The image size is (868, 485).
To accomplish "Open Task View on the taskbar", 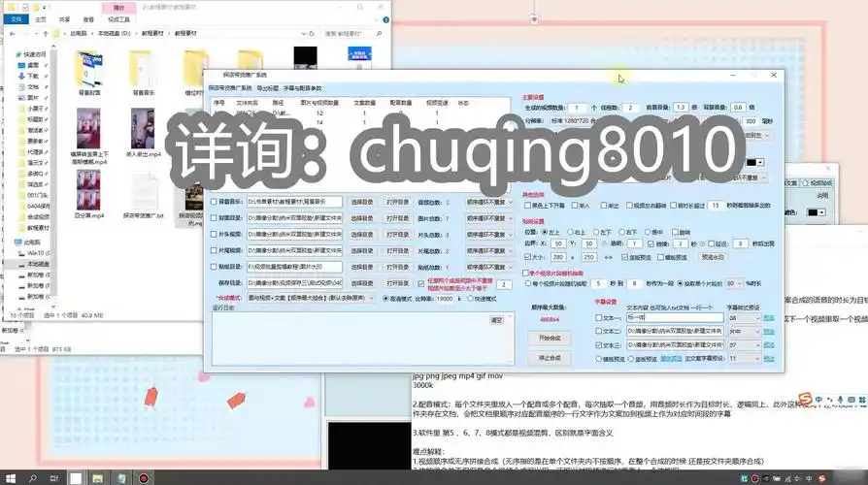I will [x=54, y=478].
